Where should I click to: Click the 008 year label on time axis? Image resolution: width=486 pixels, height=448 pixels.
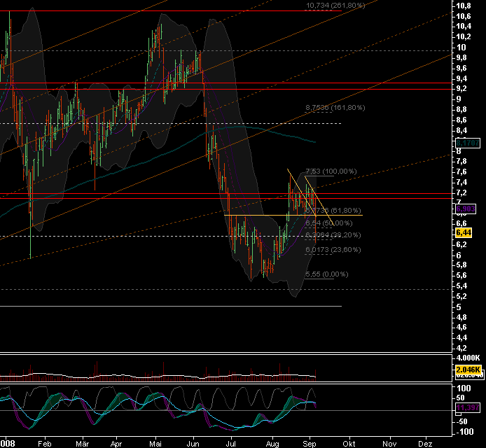8,444
